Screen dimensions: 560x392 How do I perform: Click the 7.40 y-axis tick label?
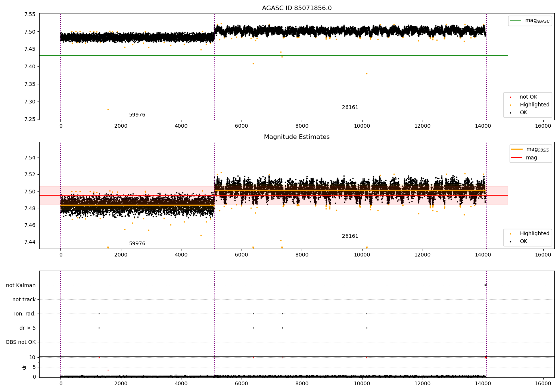pyautogui.click(x=30, y=67)
